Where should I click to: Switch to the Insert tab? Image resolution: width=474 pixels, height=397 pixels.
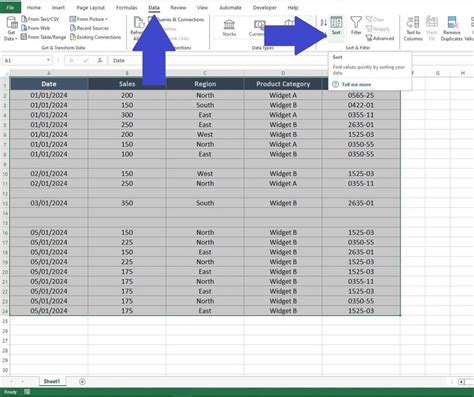coord(58,7)
